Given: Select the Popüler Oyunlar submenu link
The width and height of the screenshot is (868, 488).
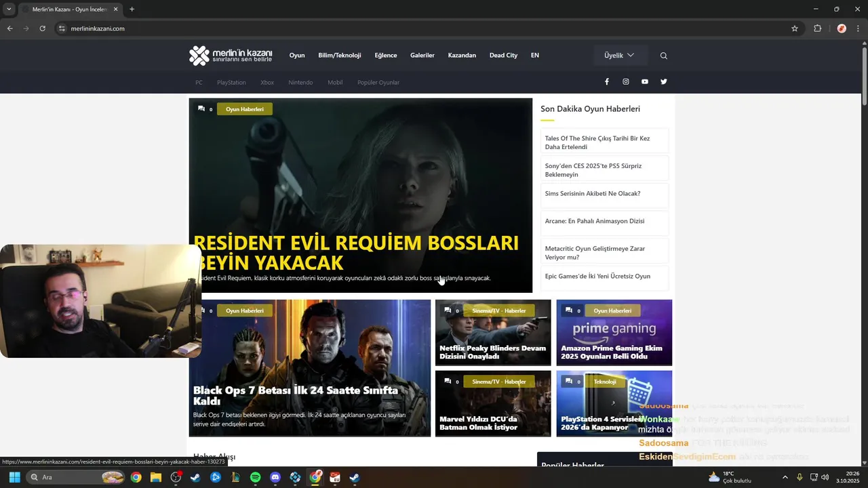Looking at the screenshot, I should point(378,83).
